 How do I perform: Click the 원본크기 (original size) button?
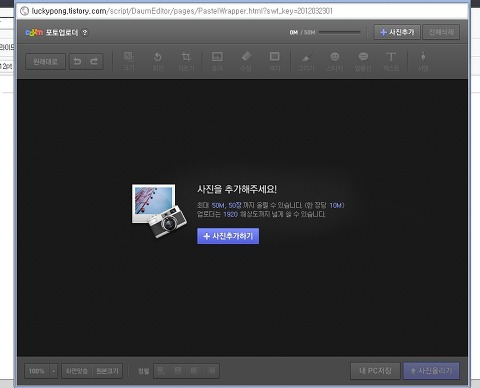[x=107, y=371]
